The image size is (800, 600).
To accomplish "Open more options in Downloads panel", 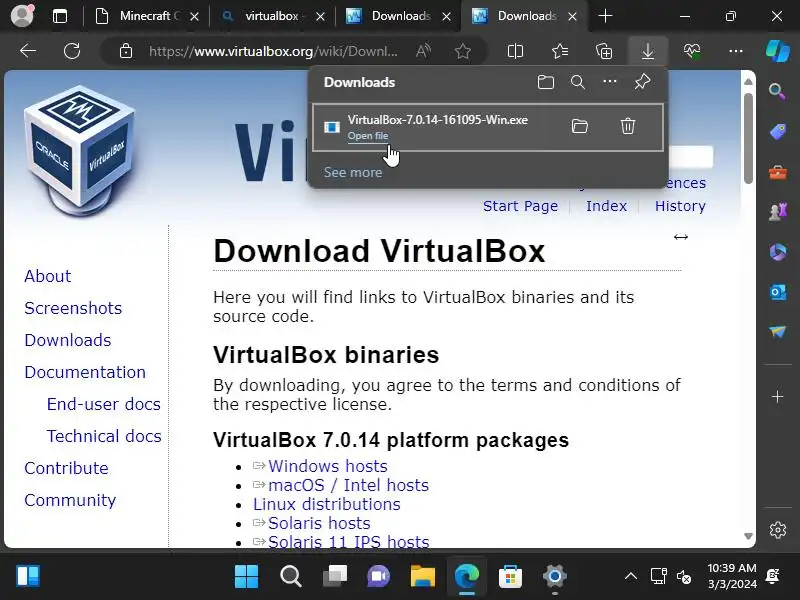I will (610, 82).
